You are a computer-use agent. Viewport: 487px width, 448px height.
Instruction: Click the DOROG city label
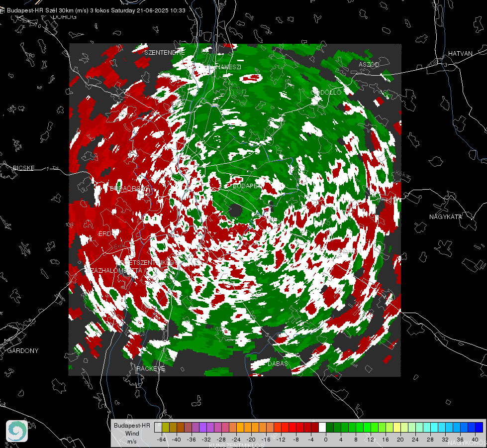pyautogui.click(x=65, y=17)
